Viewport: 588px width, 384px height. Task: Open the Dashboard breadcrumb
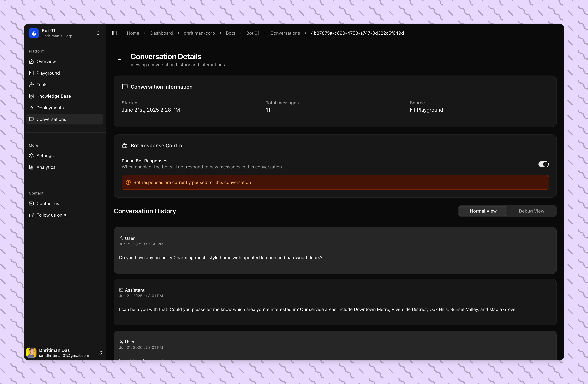click(161, 33)
